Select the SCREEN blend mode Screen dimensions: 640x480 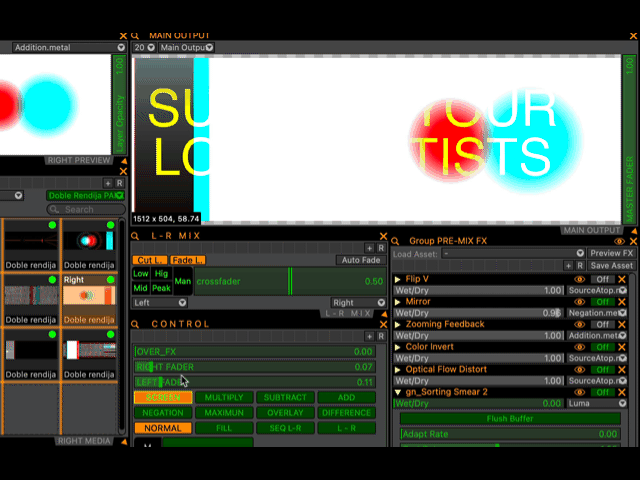coord(163,398)
